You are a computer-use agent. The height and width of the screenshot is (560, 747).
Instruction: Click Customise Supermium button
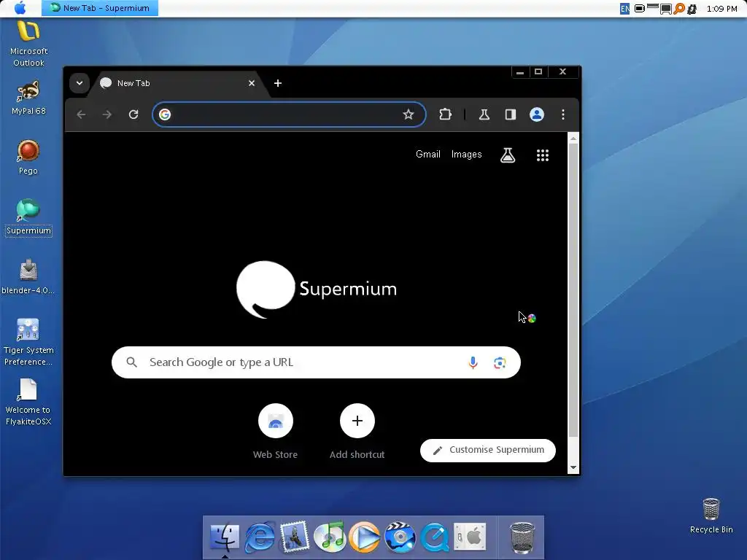[488, 450]
